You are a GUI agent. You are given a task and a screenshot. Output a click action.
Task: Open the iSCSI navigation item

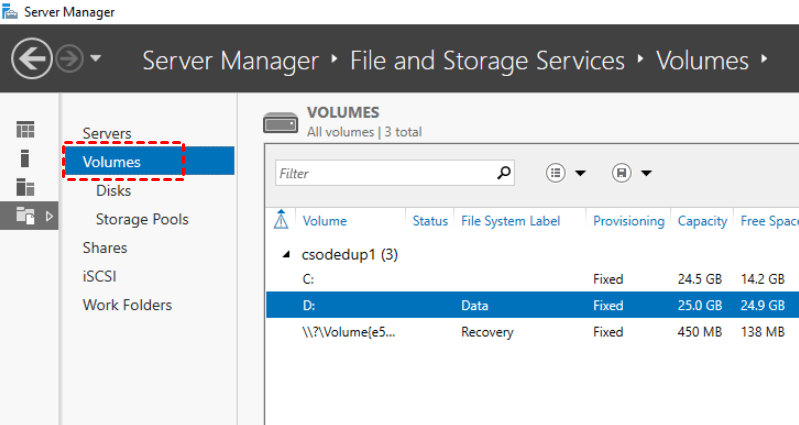pos(100,276)
